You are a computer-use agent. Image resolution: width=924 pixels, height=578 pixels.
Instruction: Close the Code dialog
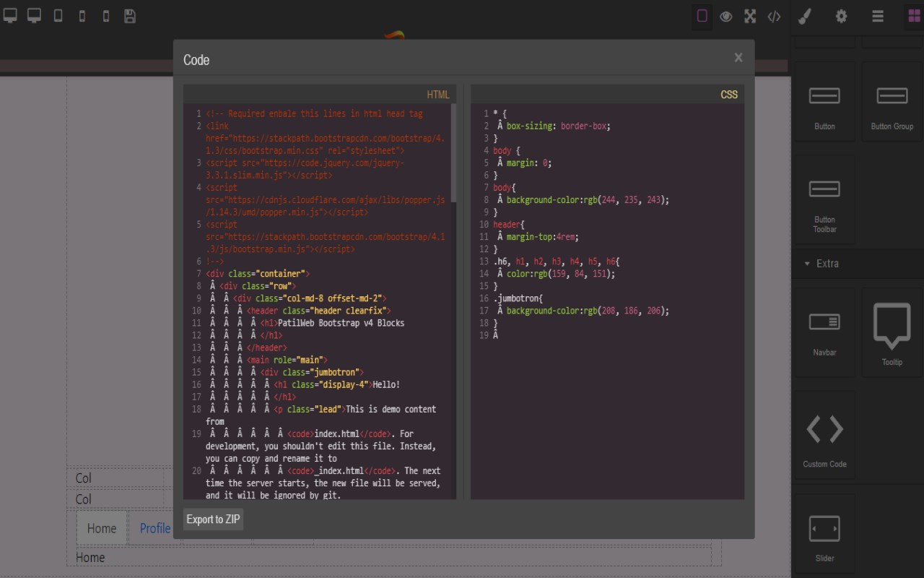(x=738, y=58)
